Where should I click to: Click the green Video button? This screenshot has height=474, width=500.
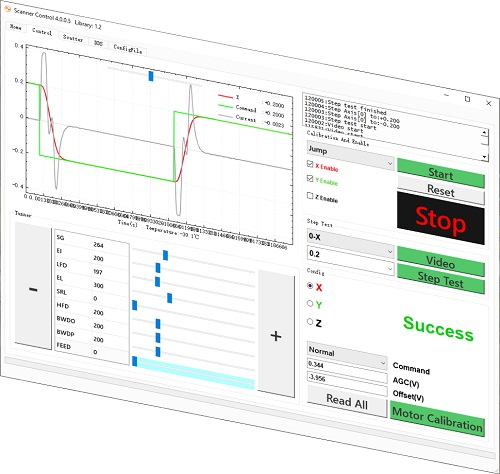coord(441,262)
